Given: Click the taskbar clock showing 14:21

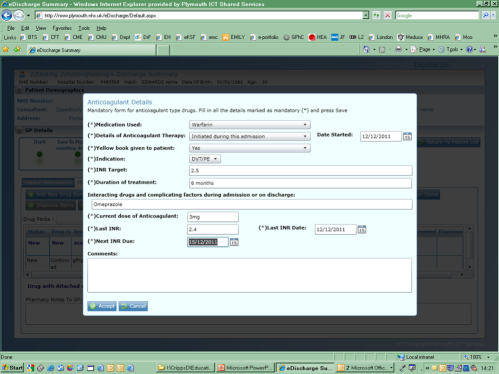Looking at the screenshot, I should (x=487, y=368).
